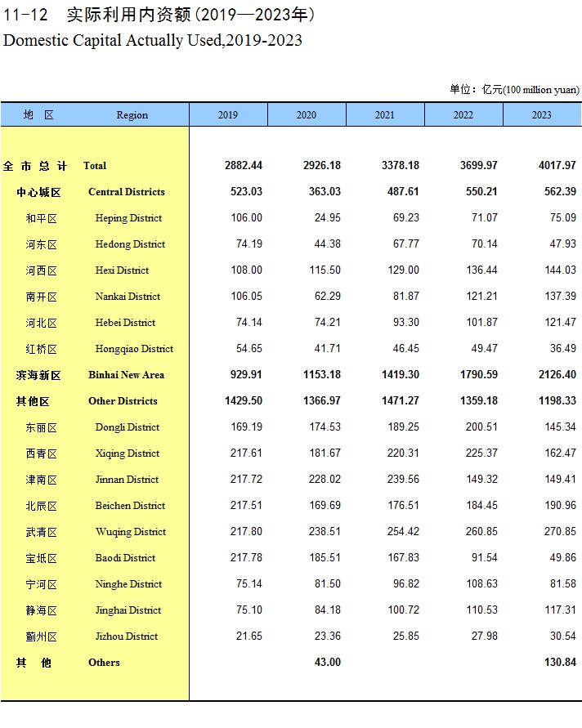Viewport: 582px width, 728px height.
Task: Click the 地区 header cell
Action: (x=39, y=114)
